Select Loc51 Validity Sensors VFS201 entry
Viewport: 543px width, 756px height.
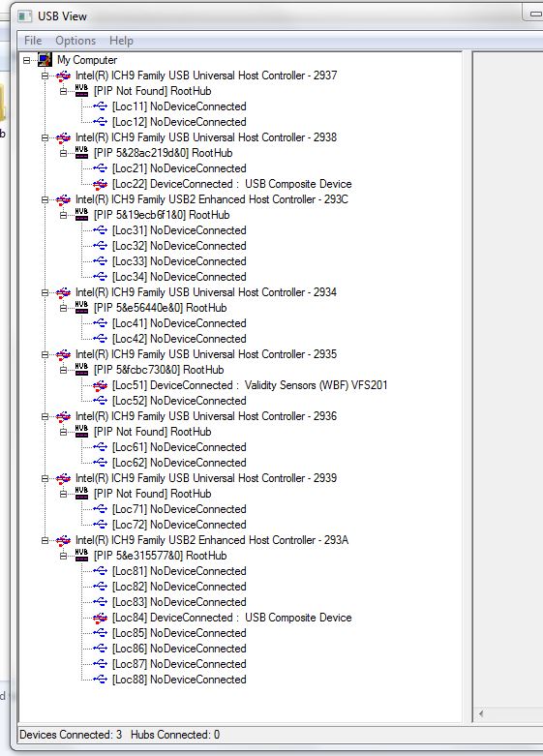(250, 385)
